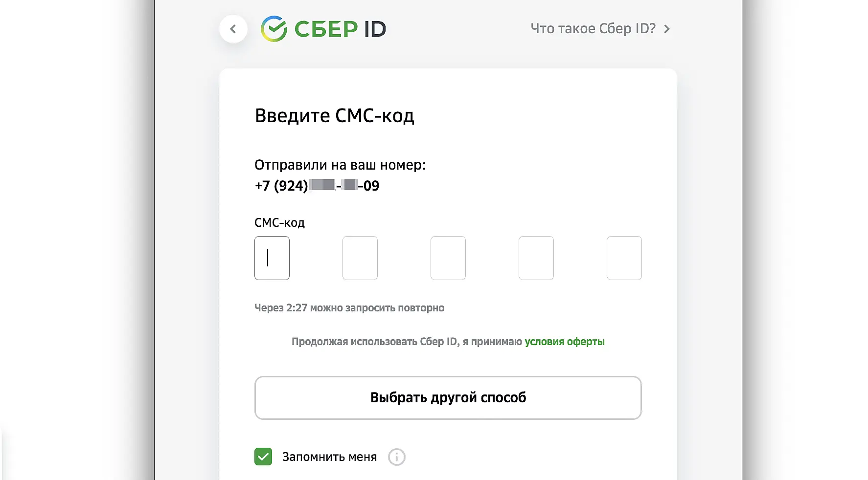Select the second SMS code digit box
This screenshot has height=480, width=868.
[x=360, y=258]
